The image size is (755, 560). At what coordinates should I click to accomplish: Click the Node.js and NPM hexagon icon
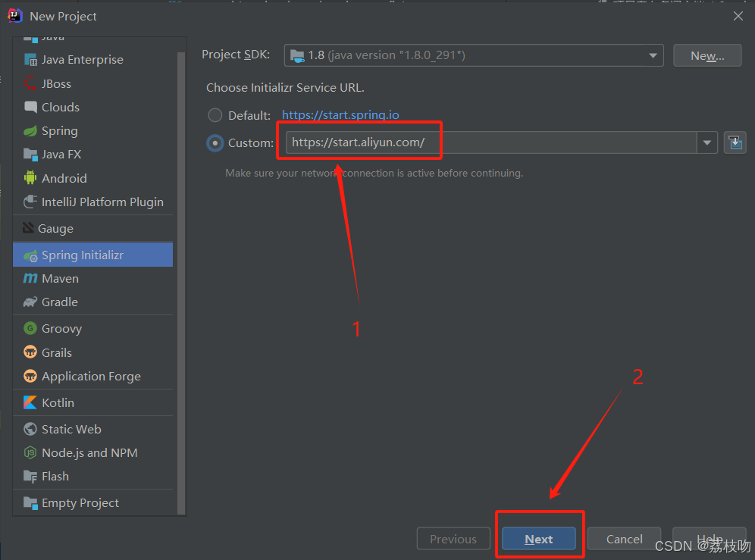30,452
